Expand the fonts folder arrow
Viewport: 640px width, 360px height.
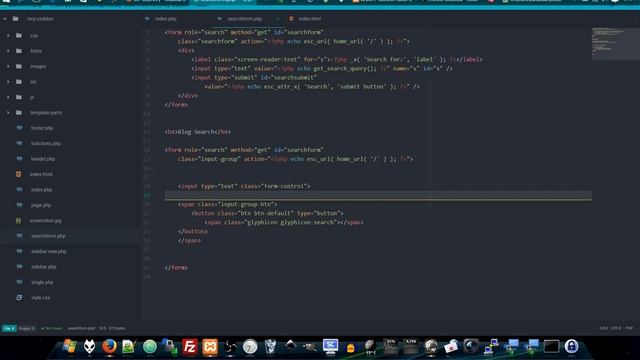[x=8, y=51]
